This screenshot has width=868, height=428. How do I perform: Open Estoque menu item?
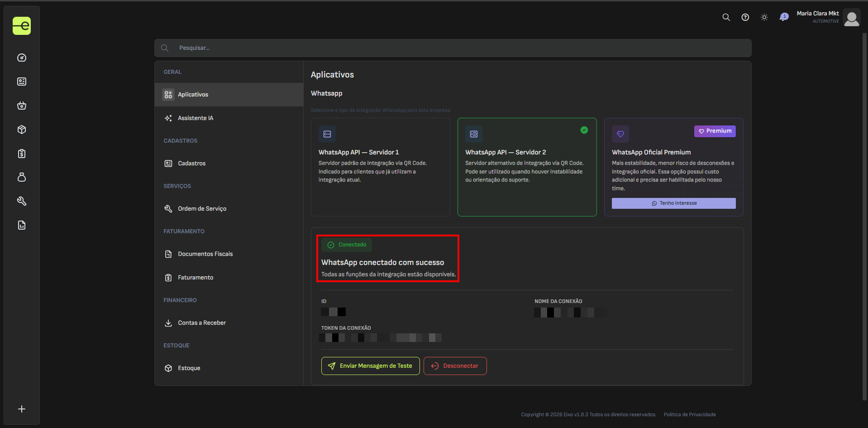(229, 368)
